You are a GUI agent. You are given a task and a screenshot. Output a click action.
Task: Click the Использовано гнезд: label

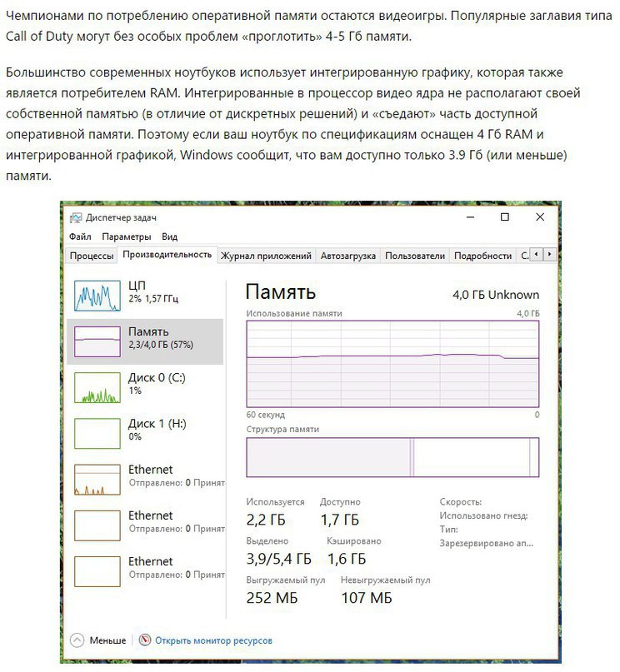[x=483, y=515]
